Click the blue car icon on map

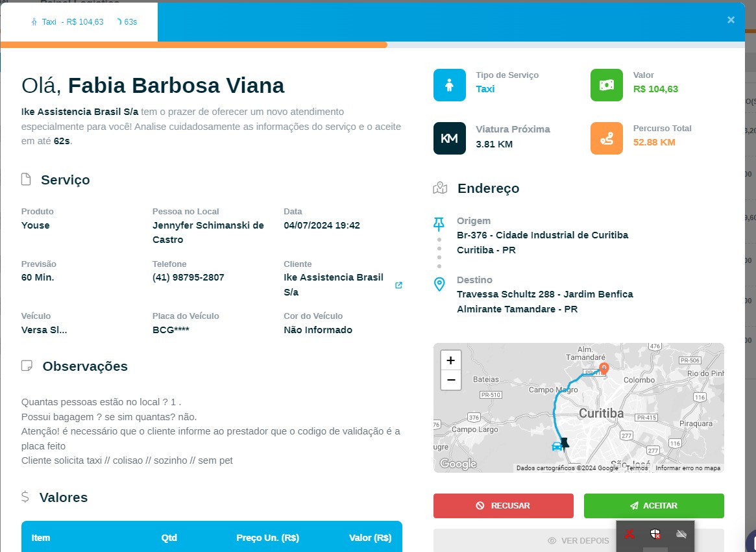pyautogui.click(x=557, y=446)
